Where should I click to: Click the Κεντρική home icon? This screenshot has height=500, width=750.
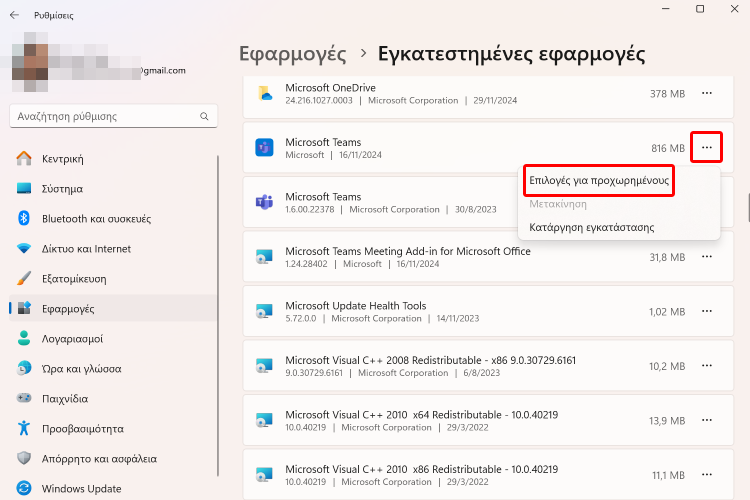point(24,158)
